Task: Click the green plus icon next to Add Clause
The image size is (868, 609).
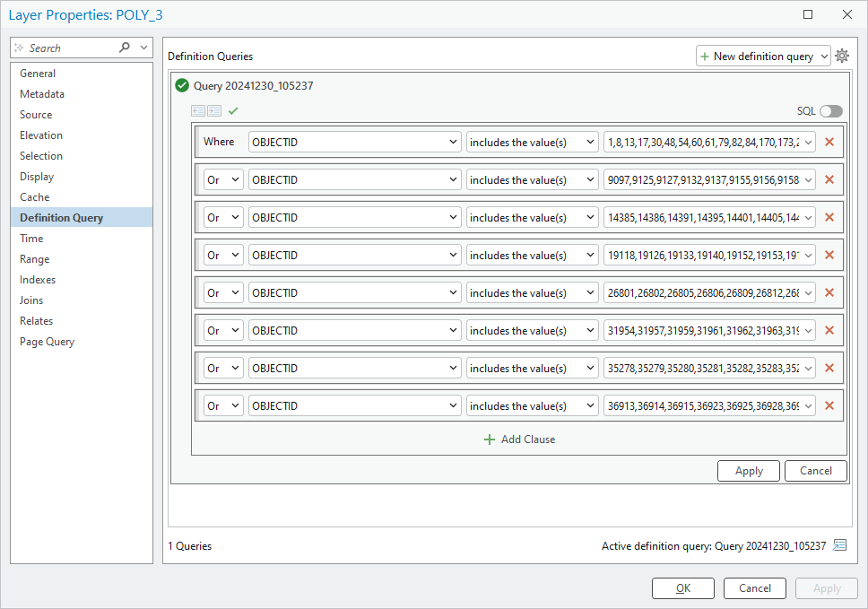Action: point(489,439)
